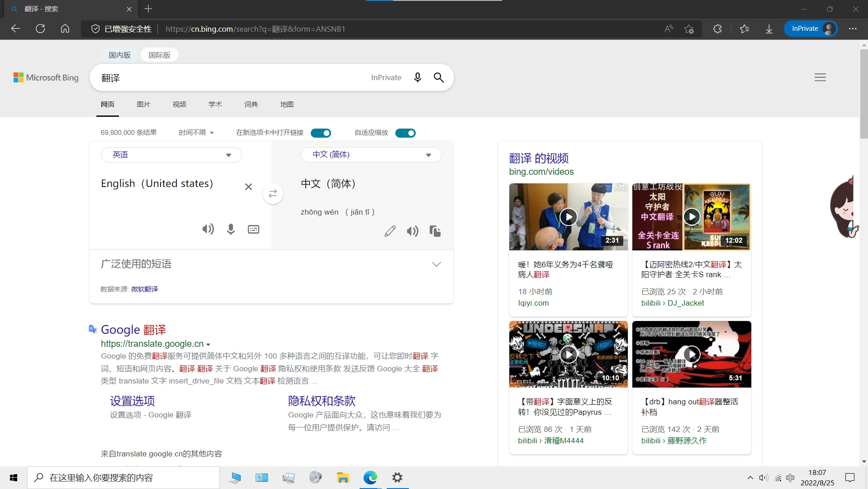Click the browser back arrow
Viewport: 868px width, 489px height.
click(x=16, y=29)
